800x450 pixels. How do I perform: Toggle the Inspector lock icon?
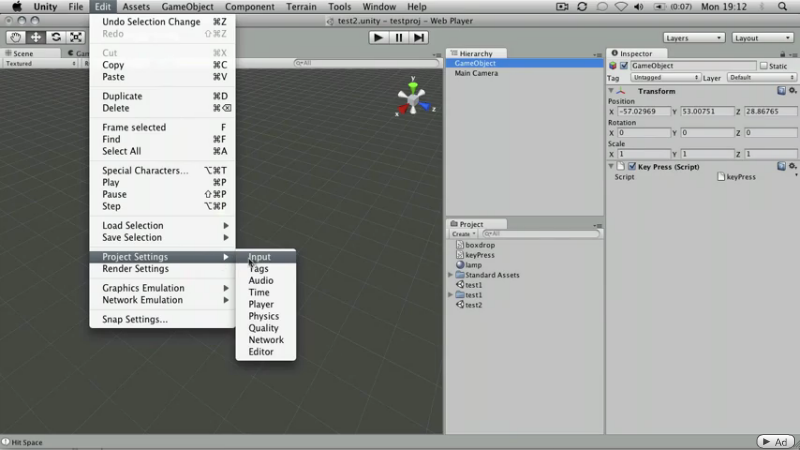(783, 54)
